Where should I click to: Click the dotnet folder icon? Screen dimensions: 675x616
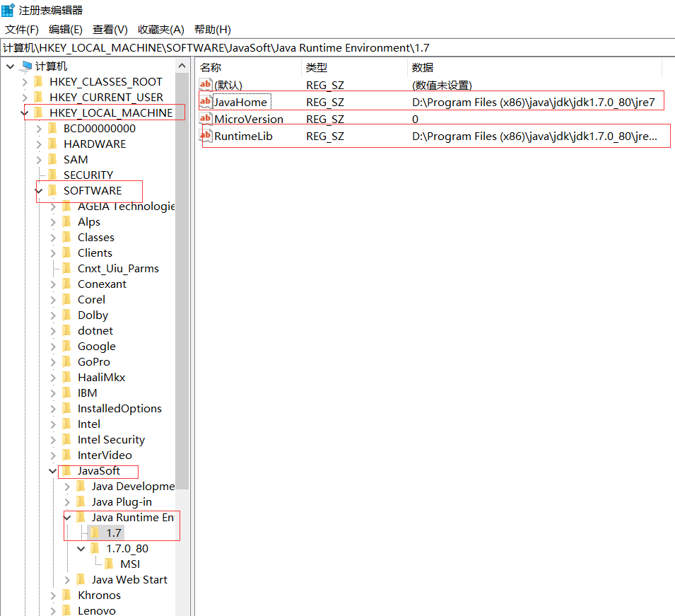(66, 330)
